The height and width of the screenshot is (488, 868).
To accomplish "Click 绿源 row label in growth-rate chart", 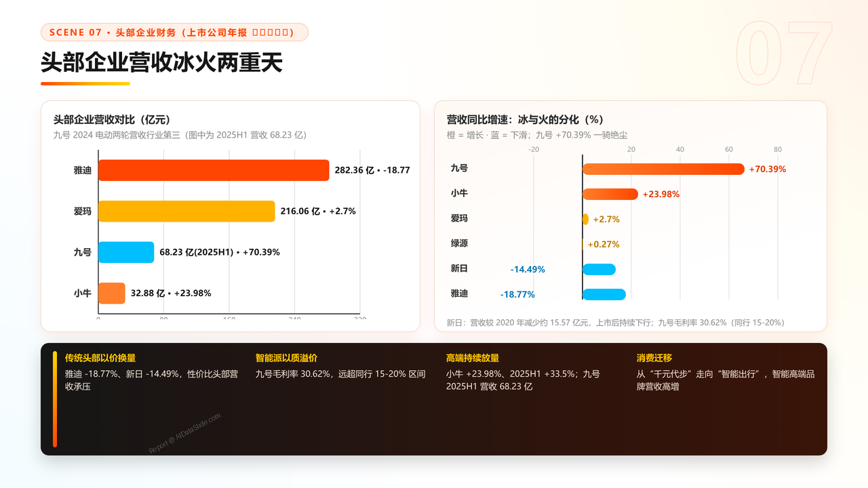I will (459, 243).
